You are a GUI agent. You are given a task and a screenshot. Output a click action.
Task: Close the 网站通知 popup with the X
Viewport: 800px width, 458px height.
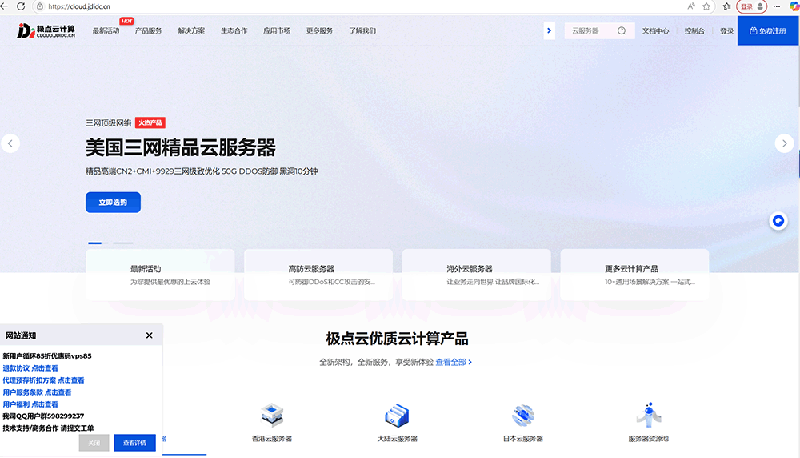pos(149,335)
